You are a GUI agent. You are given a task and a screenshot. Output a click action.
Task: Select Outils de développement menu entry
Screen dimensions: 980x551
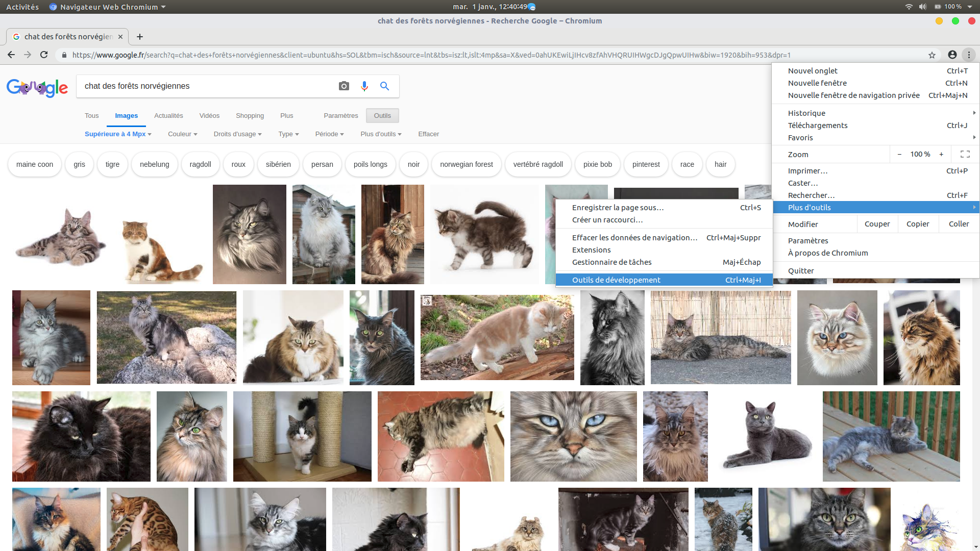point(616,280)
